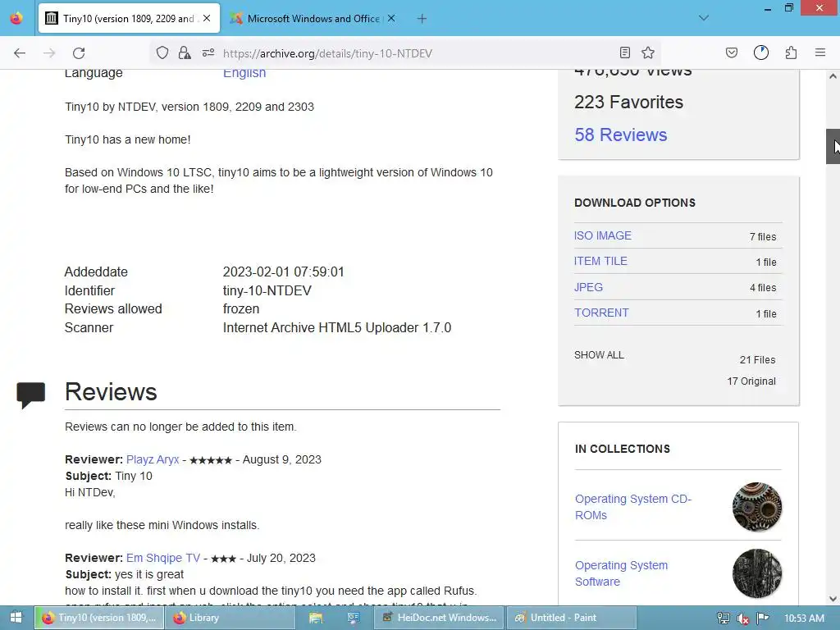The image size is (840, 630).
Task: Switch to the Tiny10 tab
Action: click(x=129, y=18)
